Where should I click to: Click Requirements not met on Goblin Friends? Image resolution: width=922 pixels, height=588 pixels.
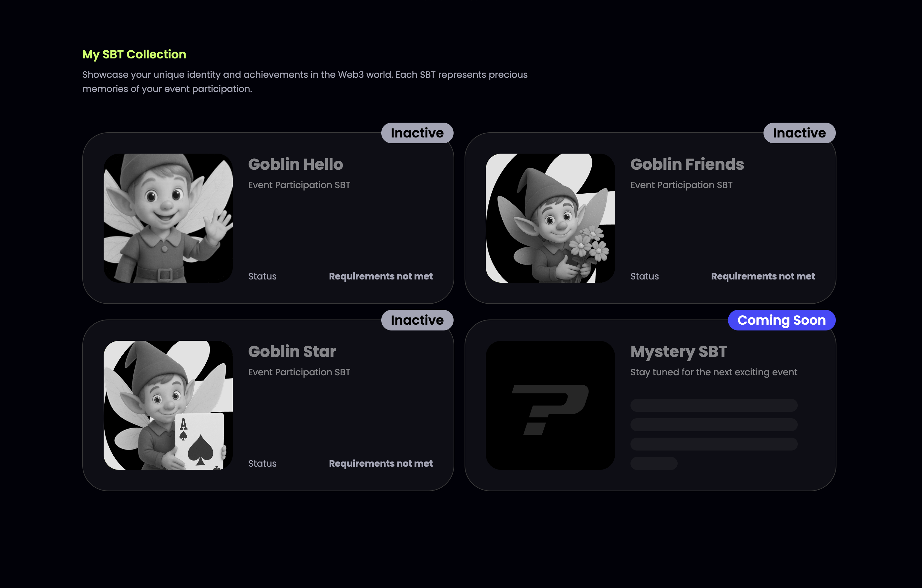click(763, 276)
